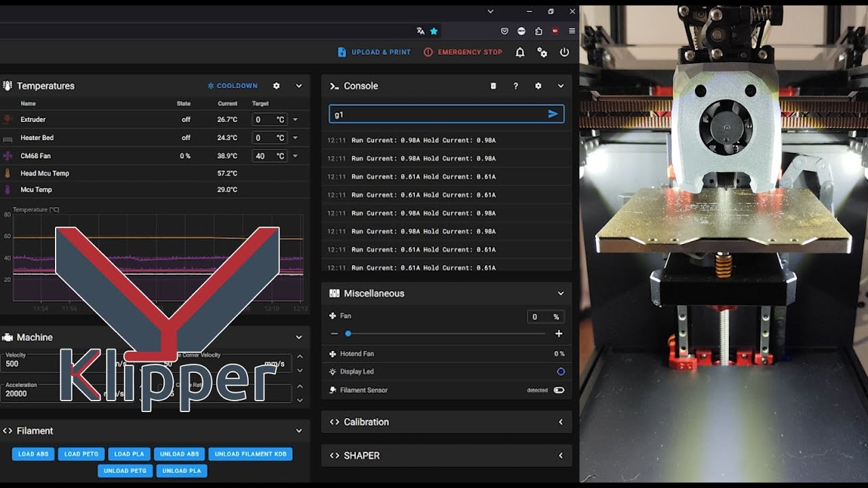Open the browser hamburger menu
The height and width of the screenshot is (488, 868).
point(572,31)
